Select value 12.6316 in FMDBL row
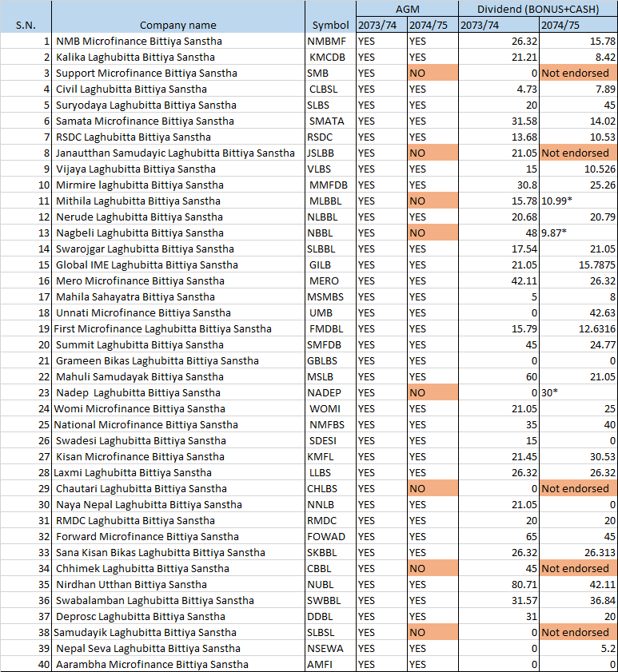 point(578,329)
